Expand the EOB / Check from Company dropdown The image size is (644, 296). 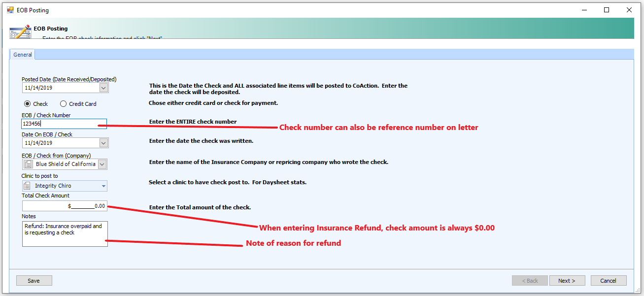pyautogui.click(x=102, y=164)
